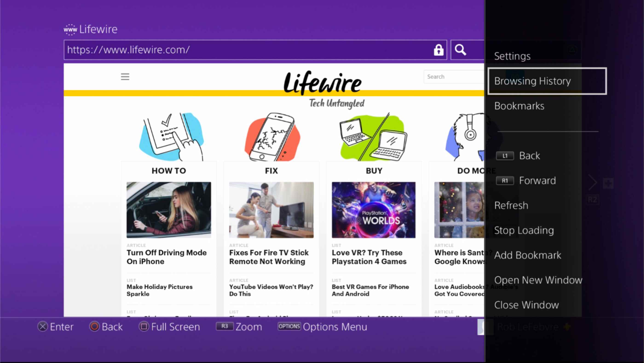Viewport: 644px width, 363px height.
Task: Click Open New Window option
Action: pyautogui.click(x=538, y=280)
